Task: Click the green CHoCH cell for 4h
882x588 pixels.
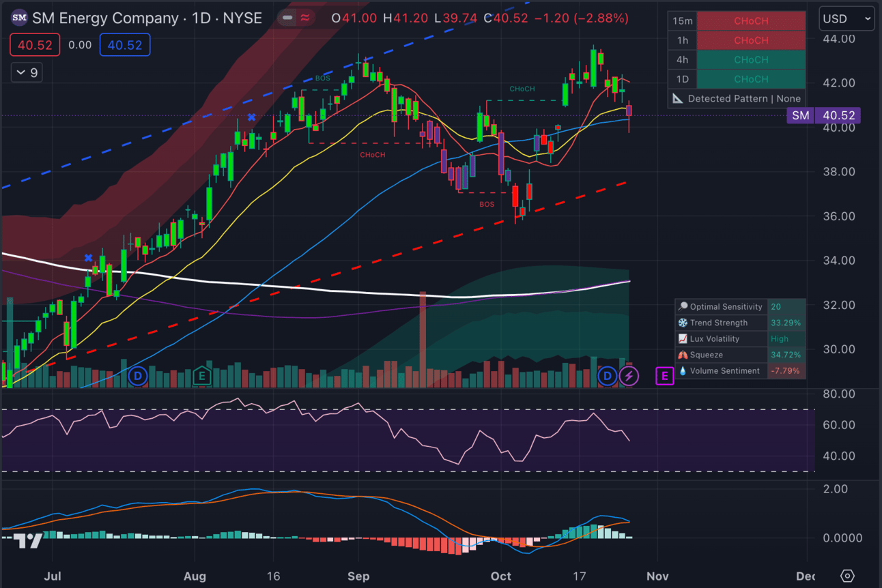Action: pyautogui.click(x=751, y=60)
